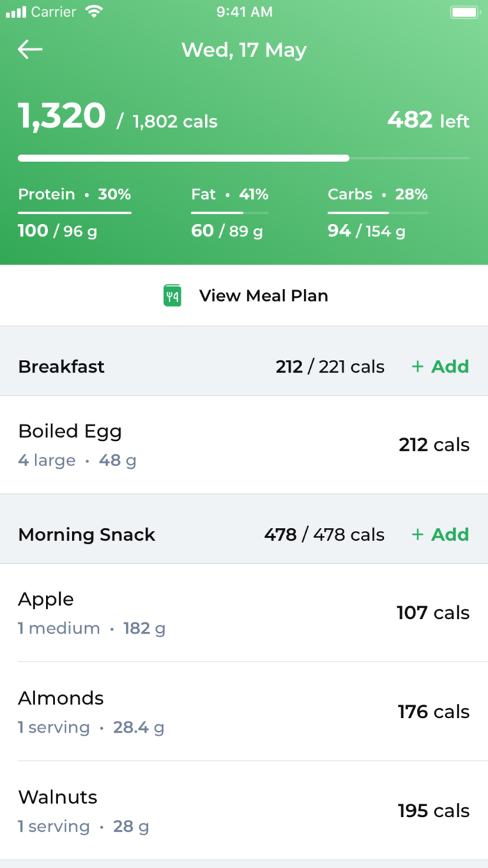Viewport: 488px width, 868px height.
Task: Tap the Fat macro progress bar
Action: coord(229,213)
